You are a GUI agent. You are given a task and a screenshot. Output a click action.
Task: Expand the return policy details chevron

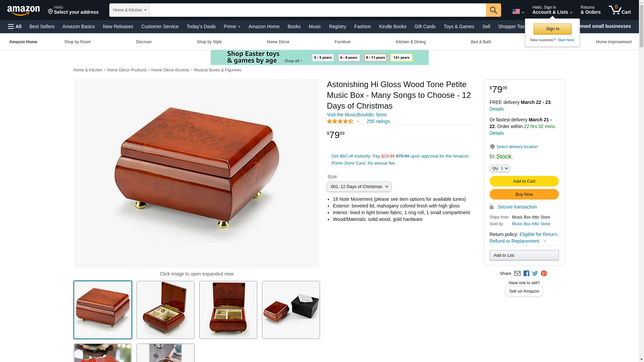tap(545, 241)
